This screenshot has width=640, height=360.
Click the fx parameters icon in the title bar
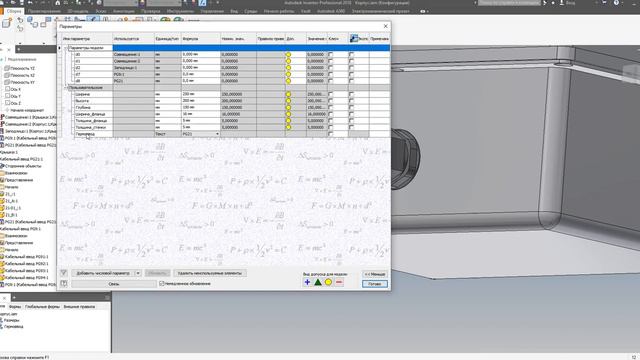(x=202, y=3)
